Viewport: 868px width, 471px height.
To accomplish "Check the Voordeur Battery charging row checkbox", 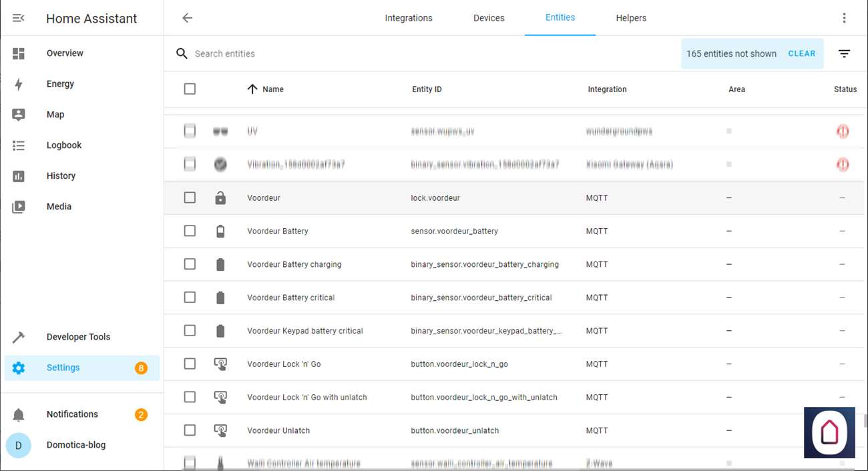I will pyautogui.click(x=190, y=264).
